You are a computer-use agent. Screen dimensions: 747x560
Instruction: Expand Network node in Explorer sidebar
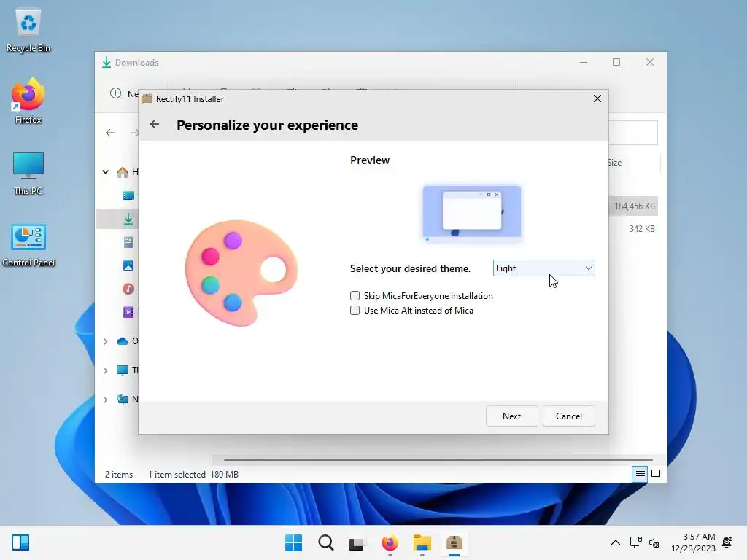pos(105,400)
